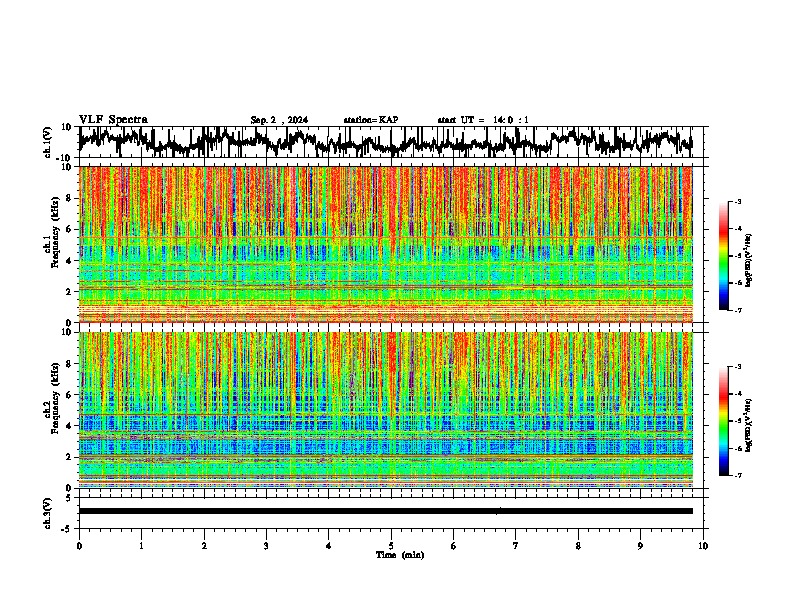Click the "8" kHz tick of ch.2 spectrogram
This screenshot has width=792, height=612.
[x=70, y=364]
